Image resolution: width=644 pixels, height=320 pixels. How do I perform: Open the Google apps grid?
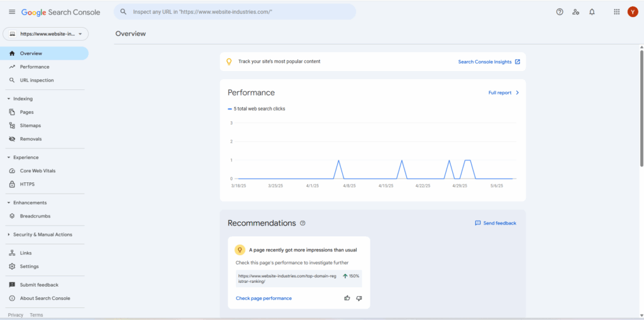pyautogui.click(x=616, y=12)
